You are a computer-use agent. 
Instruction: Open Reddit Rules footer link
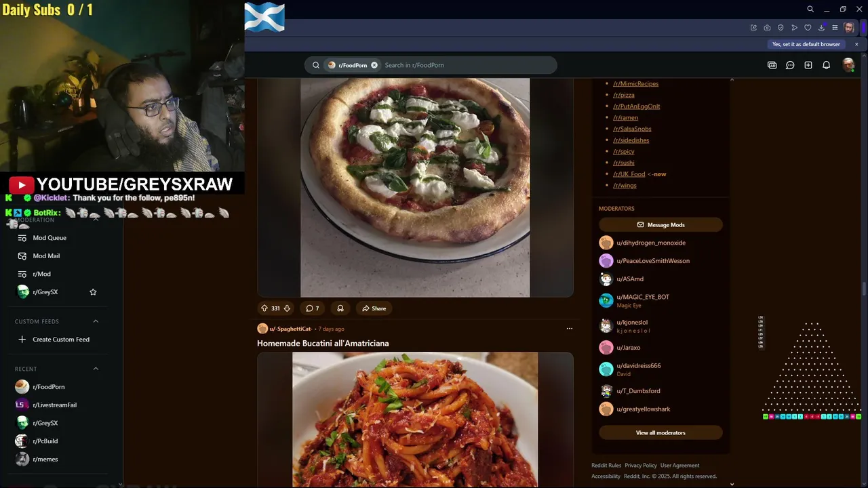pyautogui.click(x=606, y=466)
